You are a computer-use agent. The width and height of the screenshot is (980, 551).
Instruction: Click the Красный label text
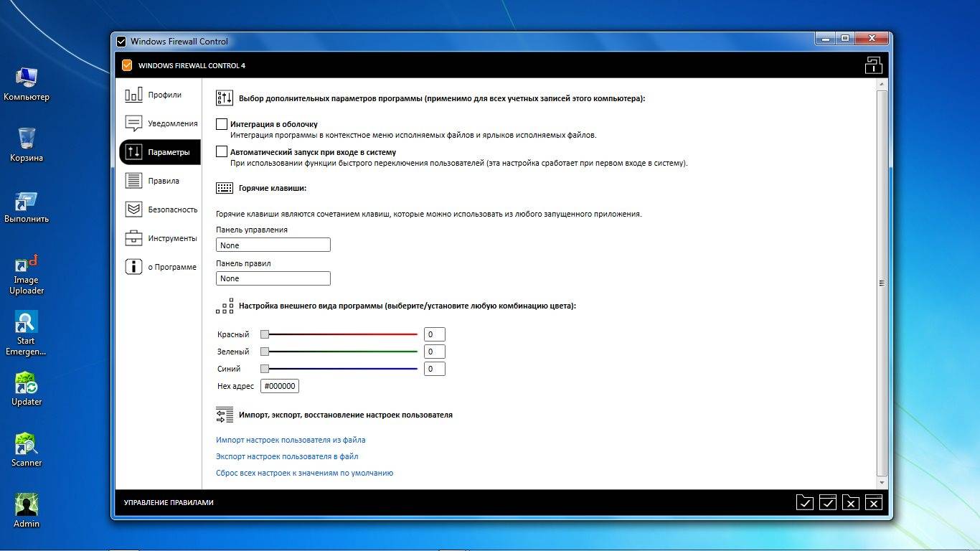pyautogui.click(x=233, y=334)
